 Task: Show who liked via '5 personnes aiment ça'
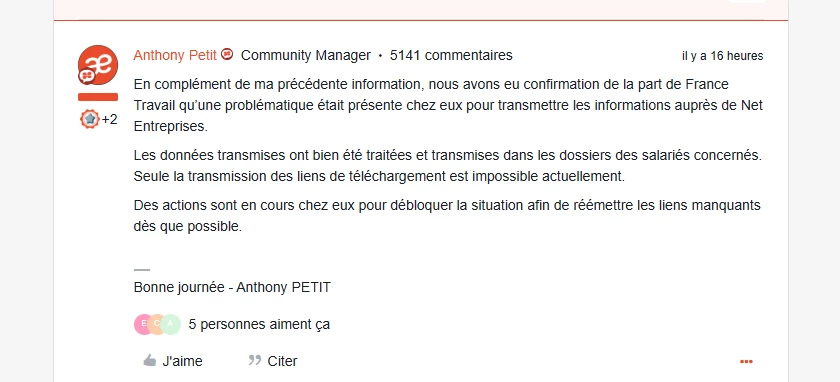[259, 325]
